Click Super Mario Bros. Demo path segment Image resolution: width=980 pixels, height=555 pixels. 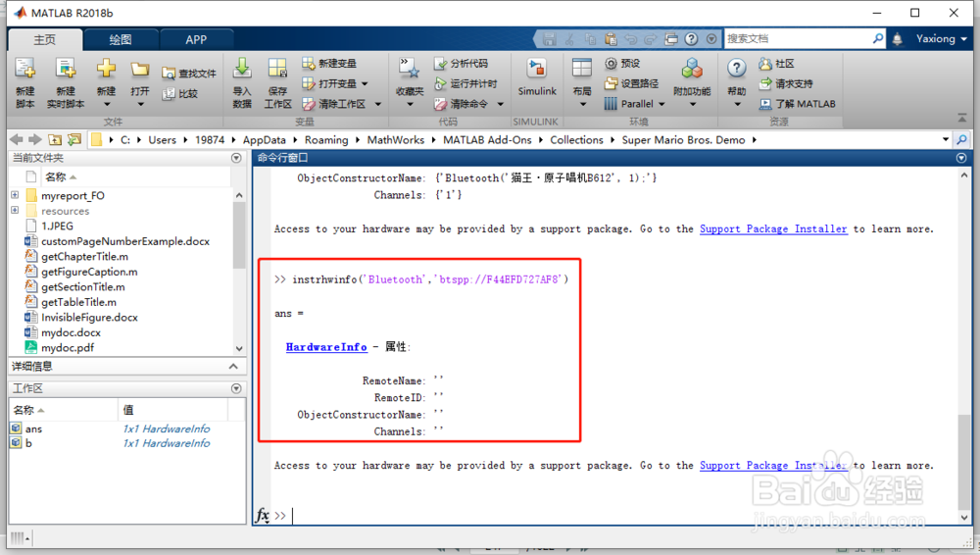pyautogui.click(x=683, y=140)
